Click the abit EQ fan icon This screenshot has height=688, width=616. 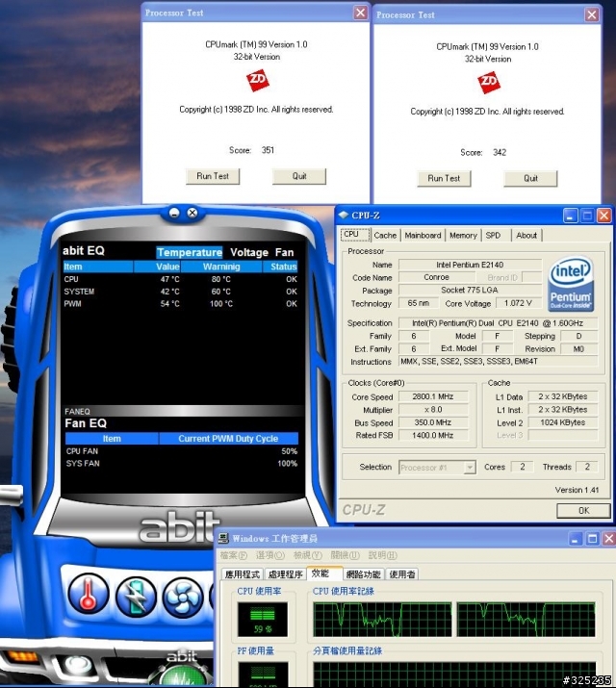coord(183,598)
